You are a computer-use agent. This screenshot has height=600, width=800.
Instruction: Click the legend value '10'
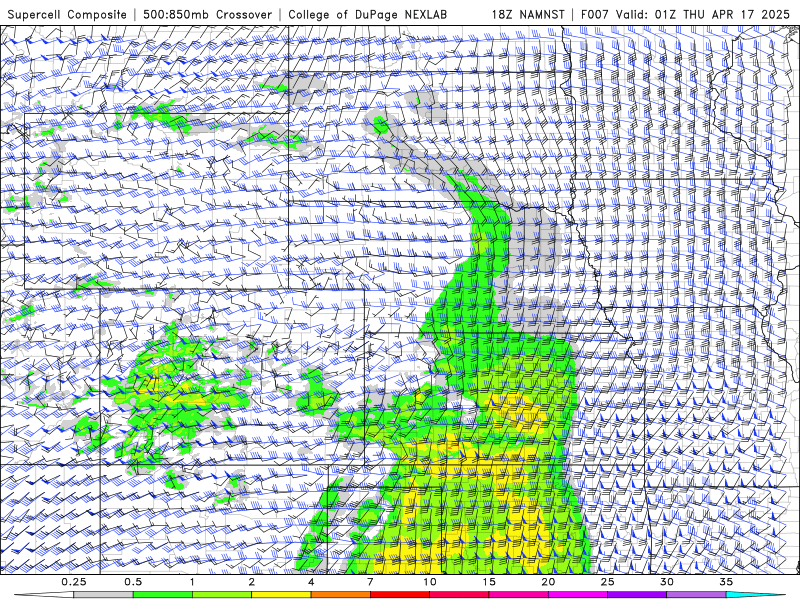pyautogui.click(x=430, y=582)
